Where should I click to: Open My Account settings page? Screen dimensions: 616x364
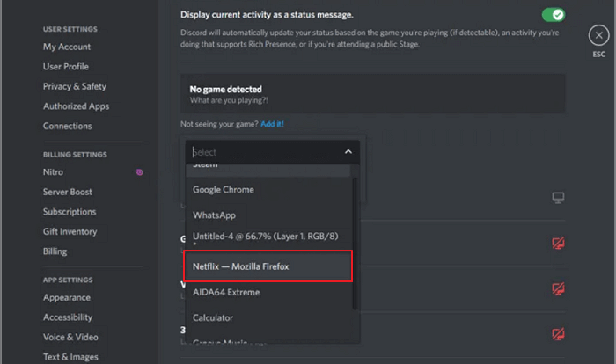click(x=67, y=47)
